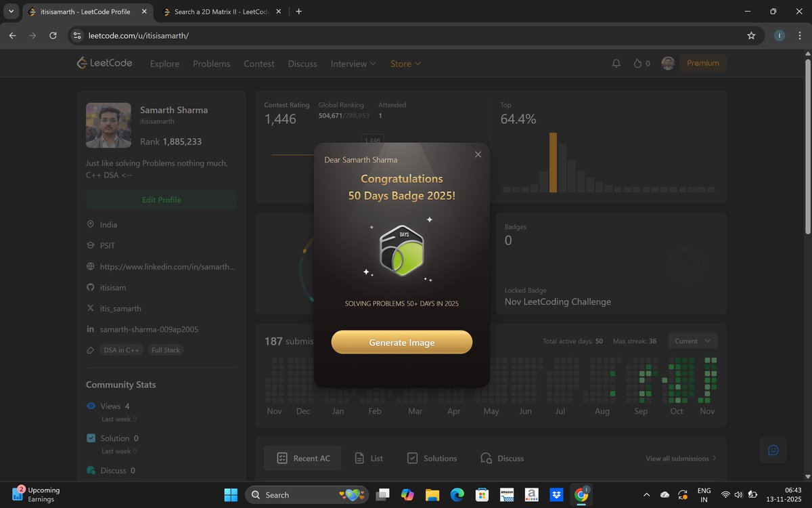Click the Premium button
This screenshot has width=812, height=508.
click(x=703, y=63)
